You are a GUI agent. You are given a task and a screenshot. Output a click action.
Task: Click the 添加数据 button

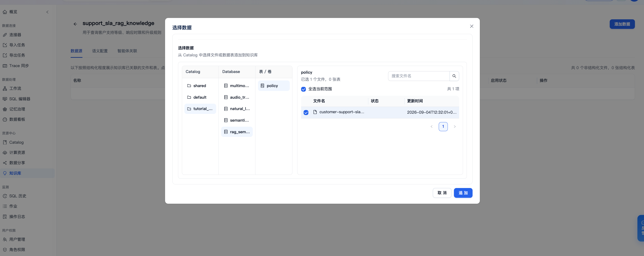pos(622,24)
